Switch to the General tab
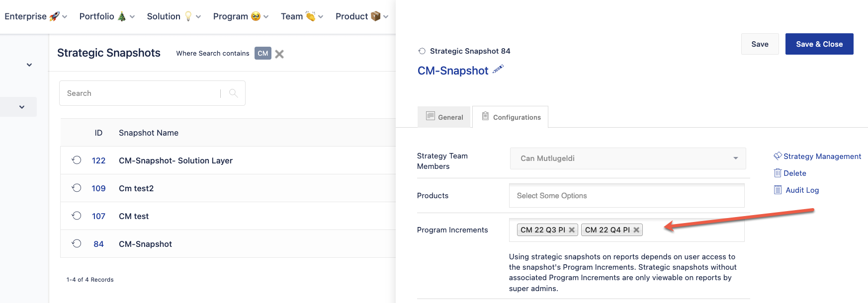Viewport: 868px width, 303px height. pyautogui.click(x=444, y=117)
